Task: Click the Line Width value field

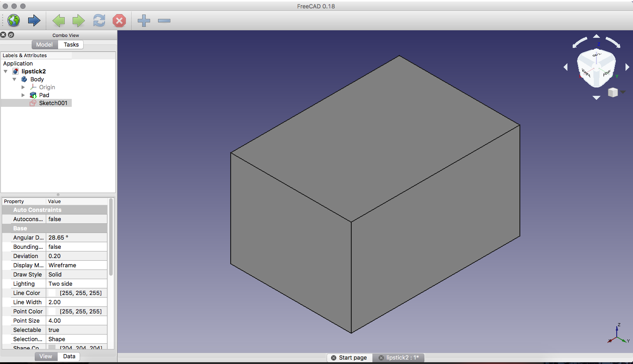Action: (77, 302)
